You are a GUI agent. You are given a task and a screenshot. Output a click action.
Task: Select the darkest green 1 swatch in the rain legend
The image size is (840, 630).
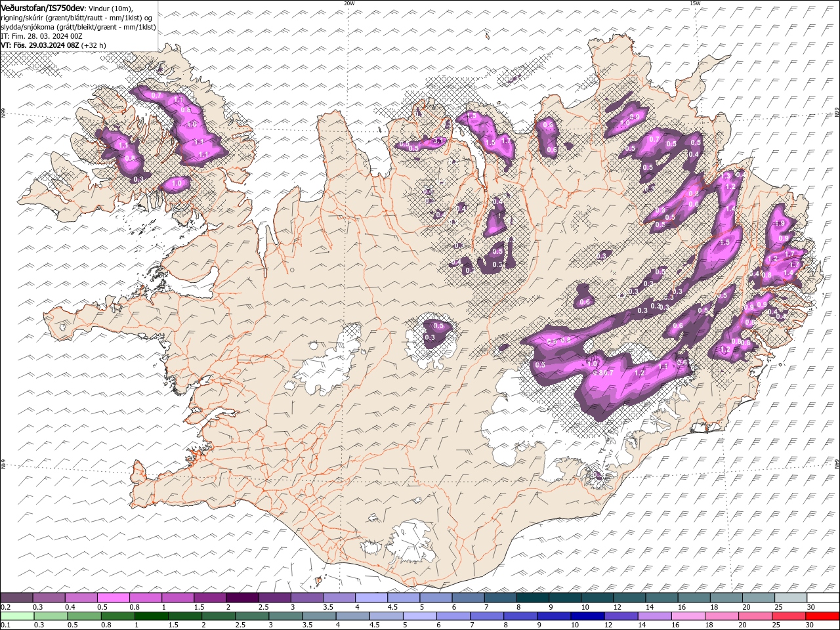click(151, 616)
